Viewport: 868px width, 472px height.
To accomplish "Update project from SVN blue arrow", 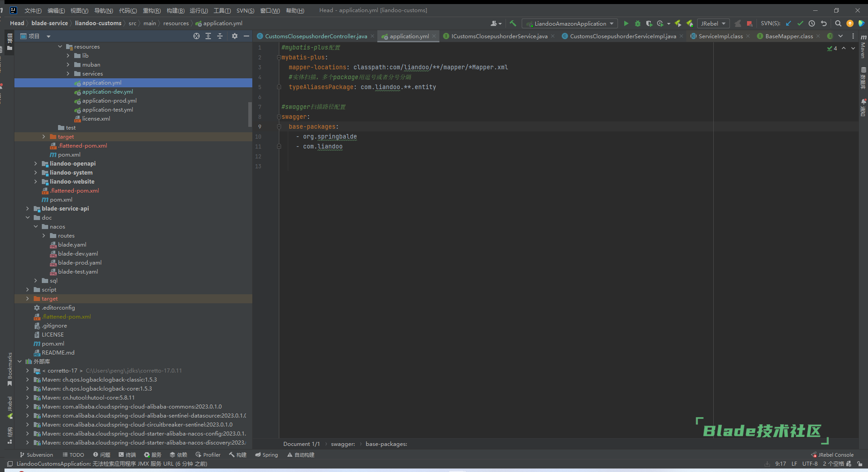I will pyautogui.click(x=788, y=23).
